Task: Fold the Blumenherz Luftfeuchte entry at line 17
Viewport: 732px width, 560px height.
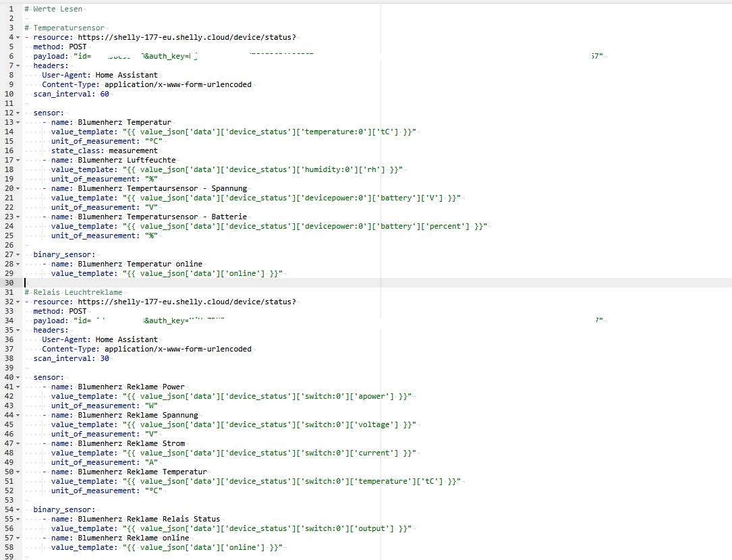Action: coord(18,160)
